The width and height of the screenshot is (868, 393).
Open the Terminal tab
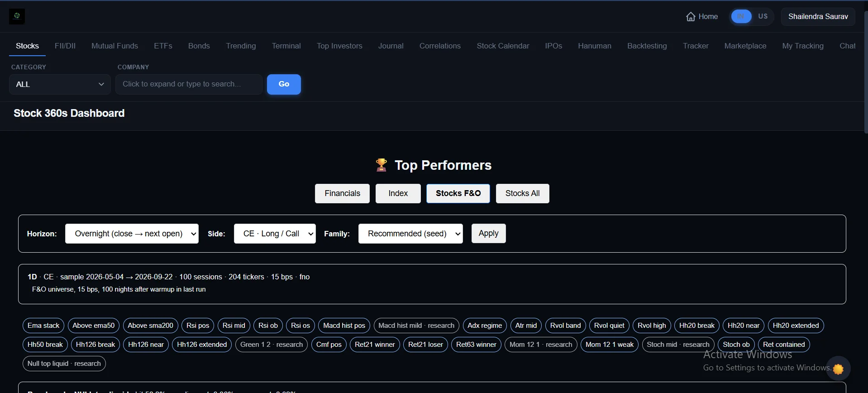tap(286, 46)
